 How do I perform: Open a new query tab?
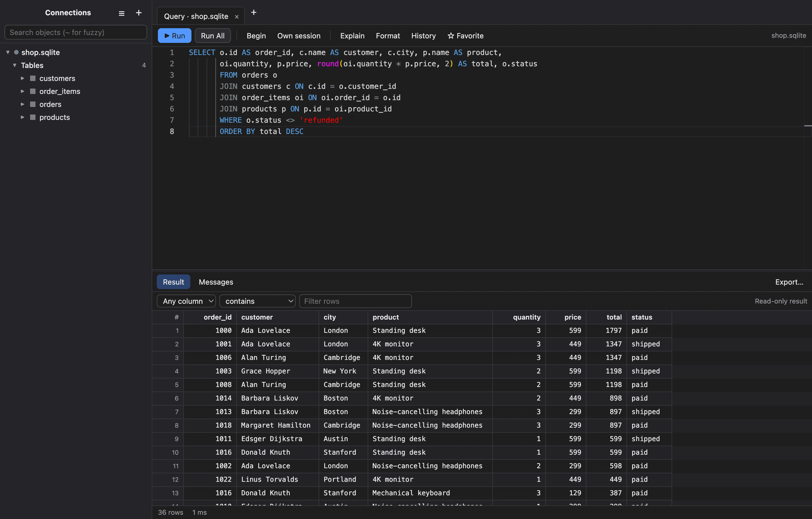click(x=253, y=12)
